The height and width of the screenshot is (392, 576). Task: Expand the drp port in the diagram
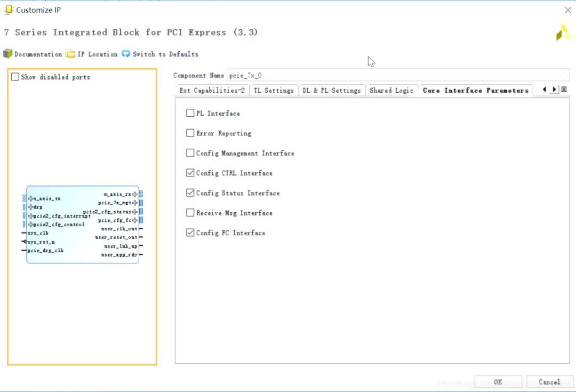click(31, 207)
